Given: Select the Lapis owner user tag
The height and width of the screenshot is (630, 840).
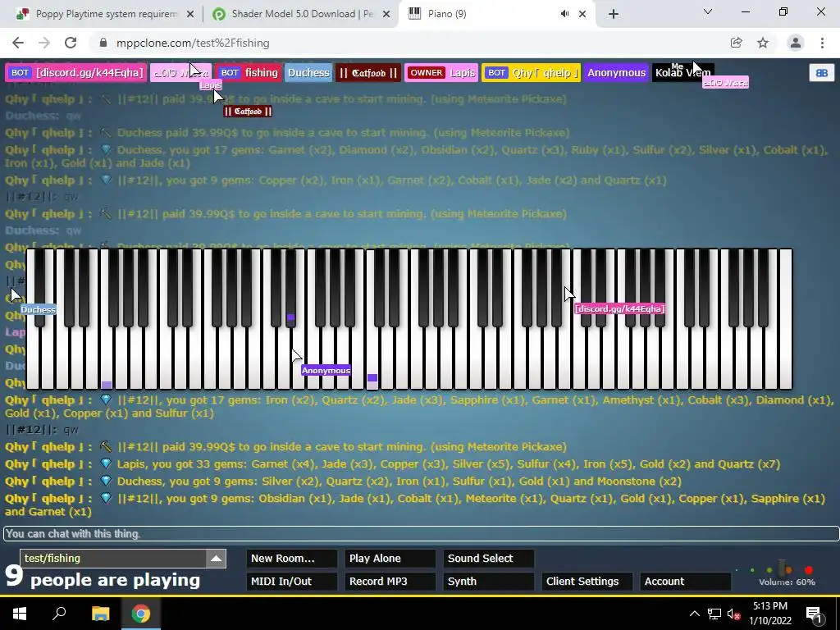Looking at the screenshot, I should click(441, 73).
